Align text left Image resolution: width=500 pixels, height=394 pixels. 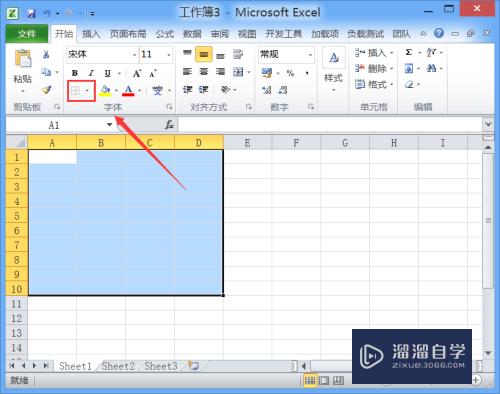(187, 72)
